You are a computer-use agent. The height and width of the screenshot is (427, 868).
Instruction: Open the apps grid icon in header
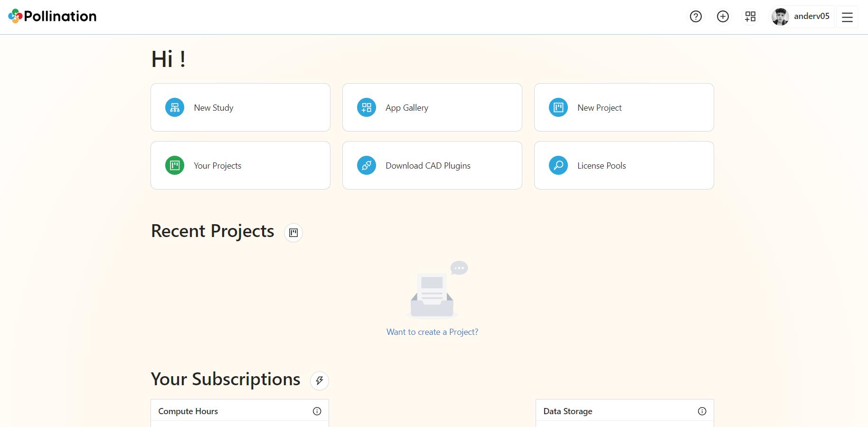point(750,17)
